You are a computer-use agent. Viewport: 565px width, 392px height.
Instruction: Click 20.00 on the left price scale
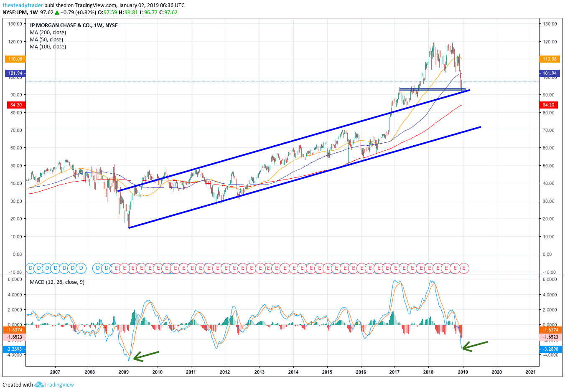pyautogui.click(x=16, y=219)
